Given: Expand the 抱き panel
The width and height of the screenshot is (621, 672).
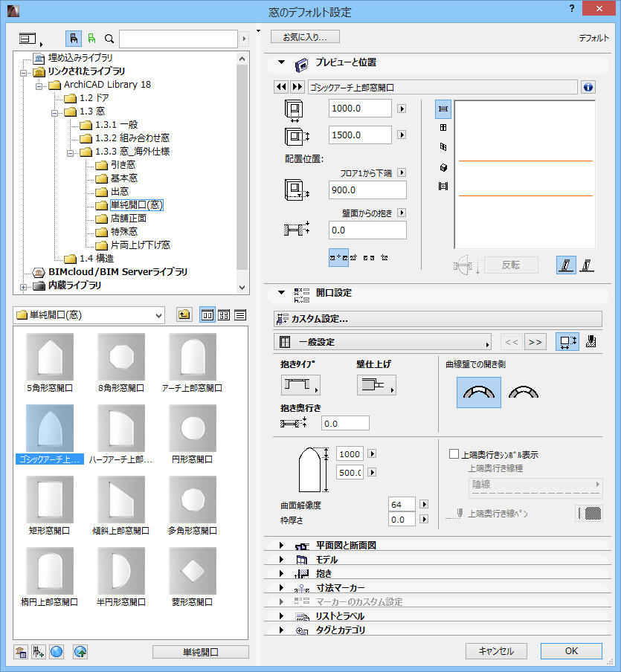Looking at the screenshot, I should [281, 573].
